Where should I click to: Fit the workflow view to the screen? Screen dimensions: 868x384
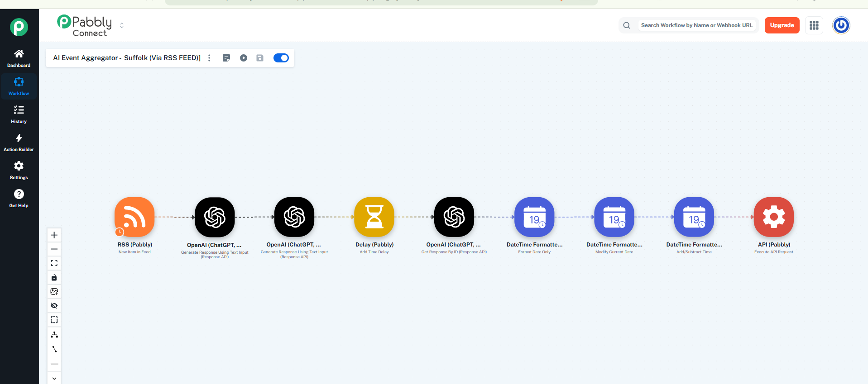pos(54,263)
